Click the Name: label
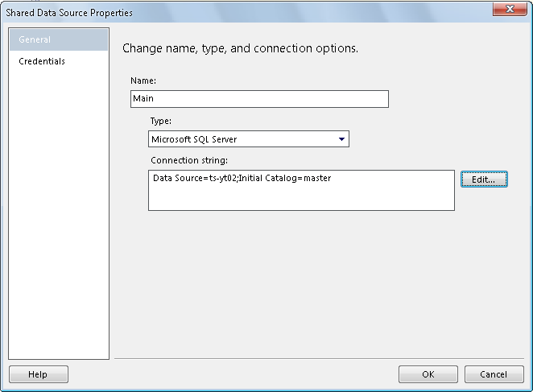The height and width of the screenshot is (392, 533). tap(143, 80)
